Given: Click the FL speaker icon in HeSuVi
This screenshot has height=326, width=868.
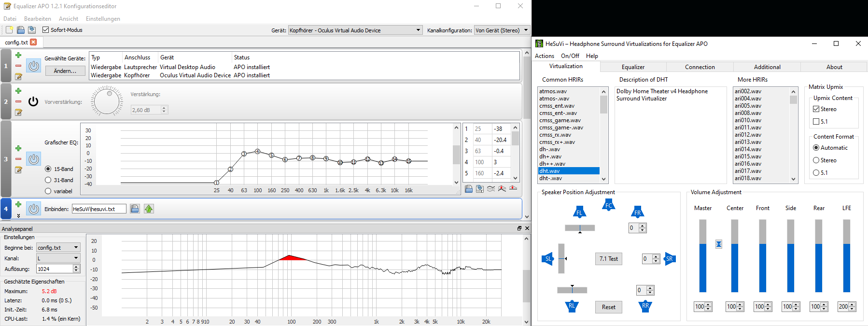Looking at the screenshot, I should (579, 212).
